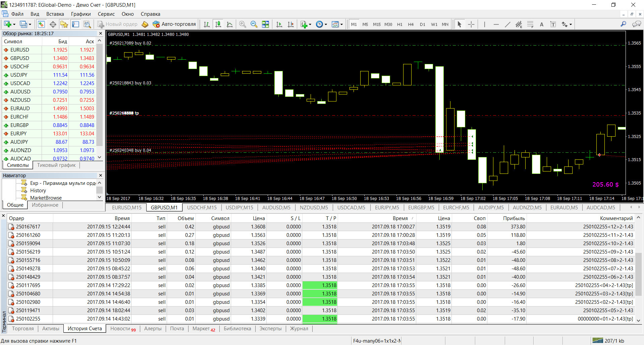Set timeframe to M5

[365, 24]
